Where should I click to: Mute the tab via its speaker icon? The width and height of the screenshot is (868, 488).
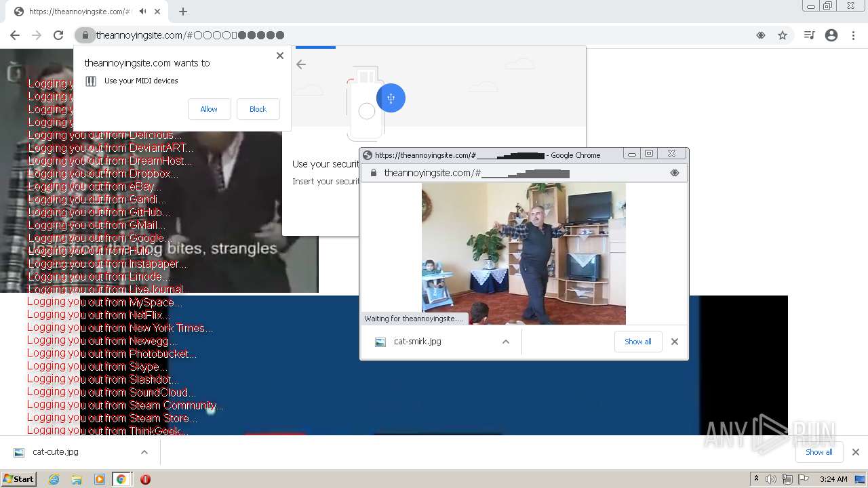pos(143,12)
